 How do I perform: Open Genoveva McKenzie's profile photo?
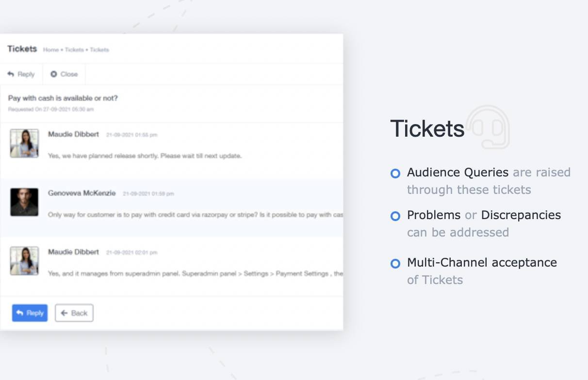pyautogui.click(x=24, y=202)
